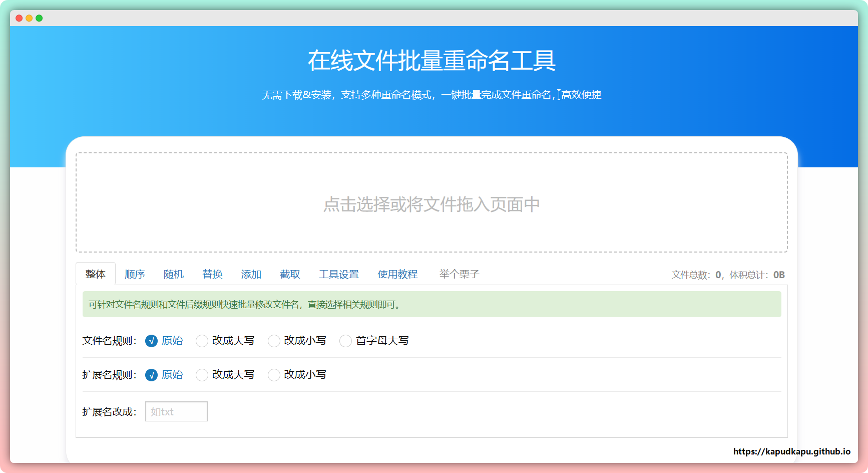Click the 举个栗子 example link
The height and width of the screenshot is (473, 868).
point(459,274)
